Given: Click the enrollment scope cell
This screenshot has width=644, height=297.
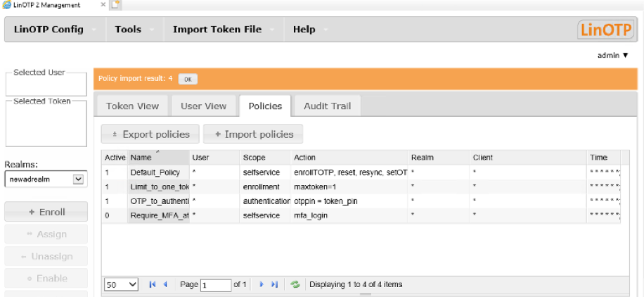Looking at the screenshot, I should [265, 187].
